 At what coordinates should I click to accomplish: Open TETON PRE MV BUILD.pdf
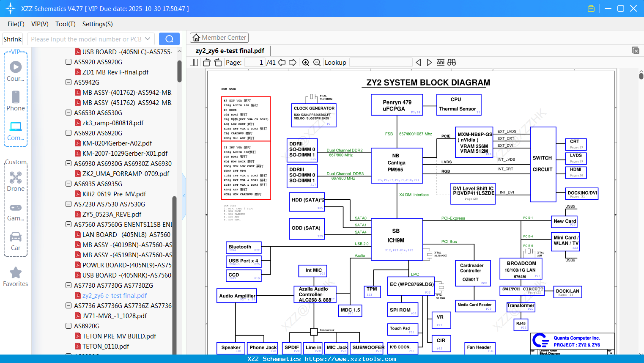point(119,336)
